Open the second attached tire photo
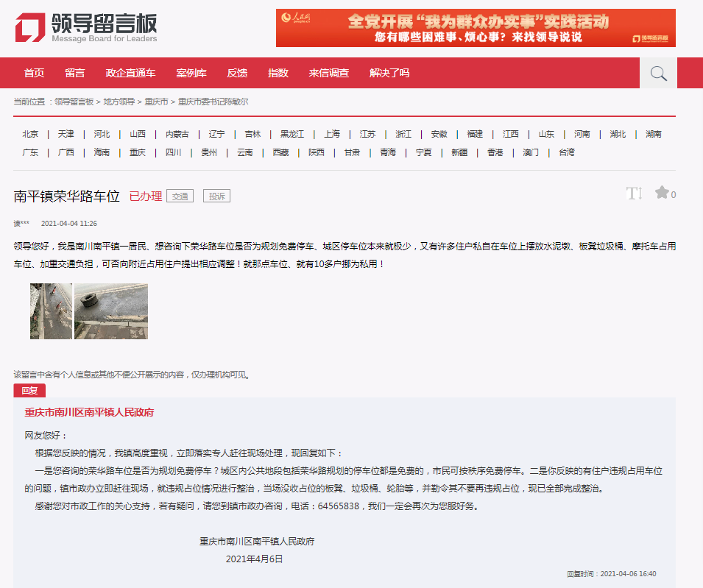 click(x=111, y=311)
